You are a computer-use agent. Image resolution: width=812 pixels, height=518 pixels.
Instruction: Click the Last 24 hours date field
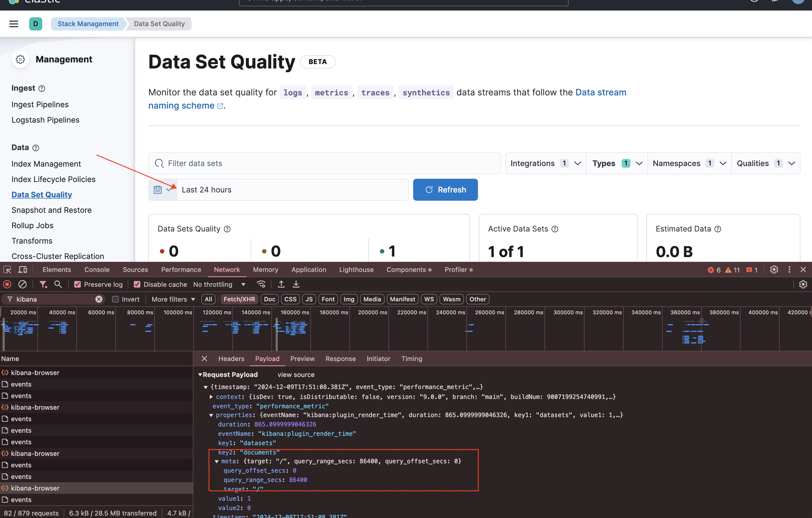pyautogui.click(x=292, y=190)
